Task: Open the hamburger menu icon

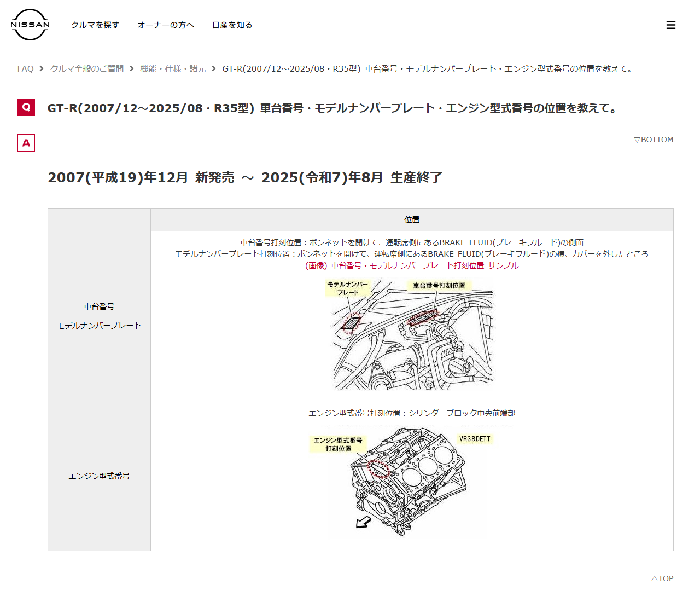Action: [671, 25]
